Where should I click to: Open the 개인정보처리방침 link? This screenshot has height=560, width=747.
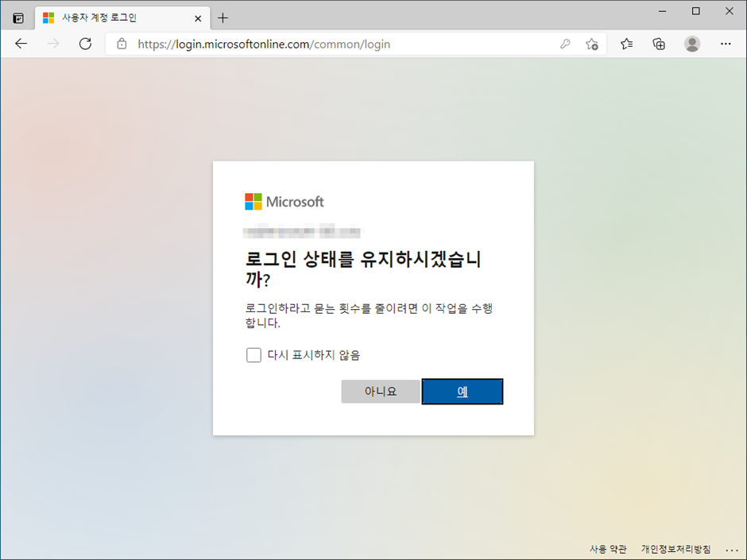(675, 549)
